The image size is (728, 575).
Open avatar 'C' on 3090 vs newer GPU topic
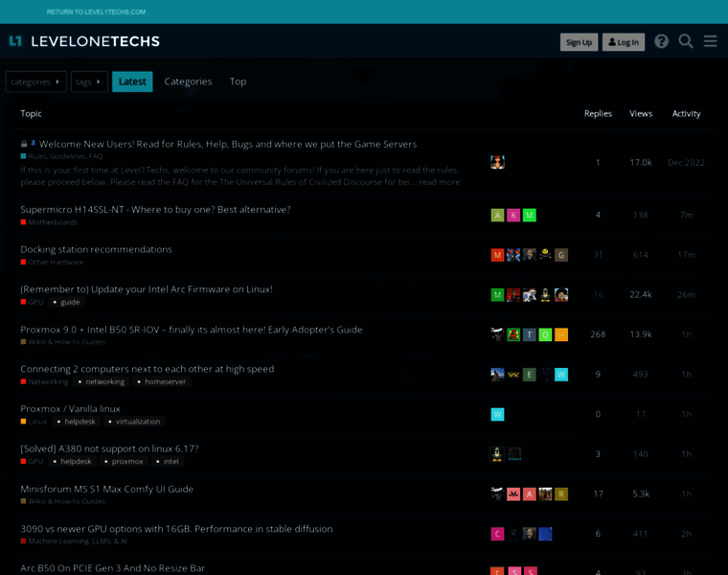497,534
